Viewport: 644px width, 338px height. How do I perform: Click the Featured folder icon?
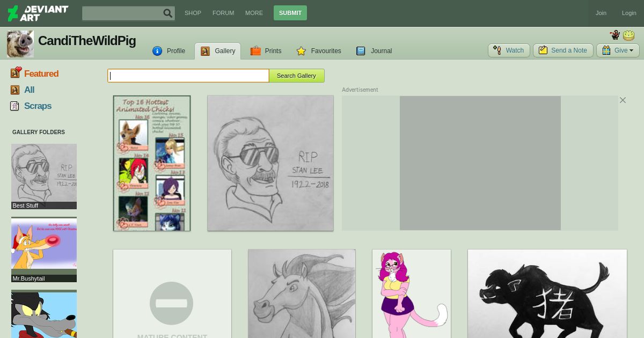16,73
